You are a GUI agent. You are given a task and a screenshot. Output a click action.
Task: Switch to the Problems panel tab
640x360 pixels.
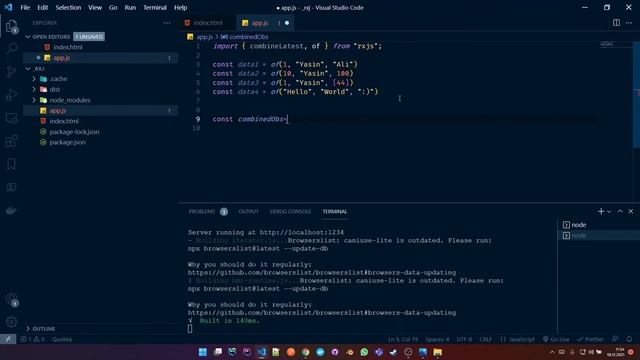202,211
